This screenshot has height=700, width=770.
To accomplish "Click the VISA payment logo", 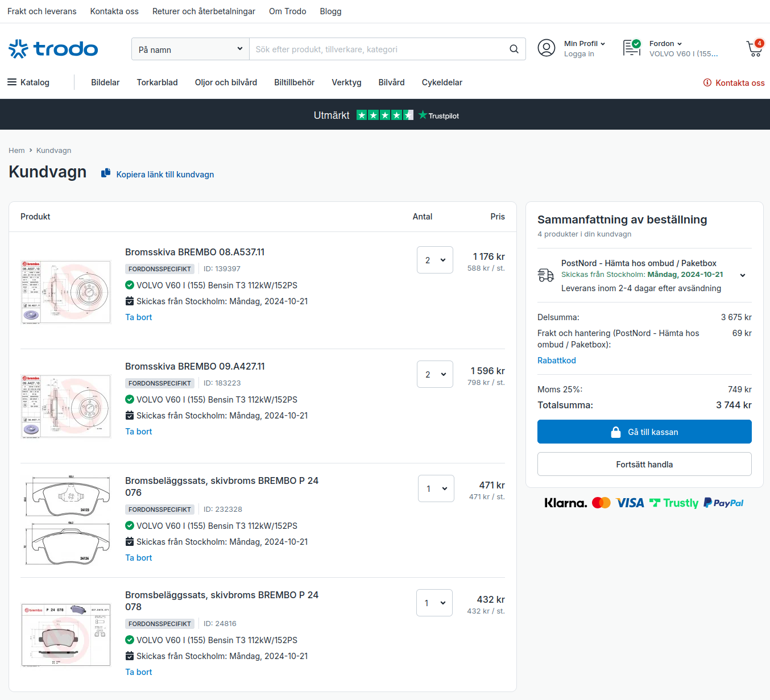I will click(x=630, y=503).
